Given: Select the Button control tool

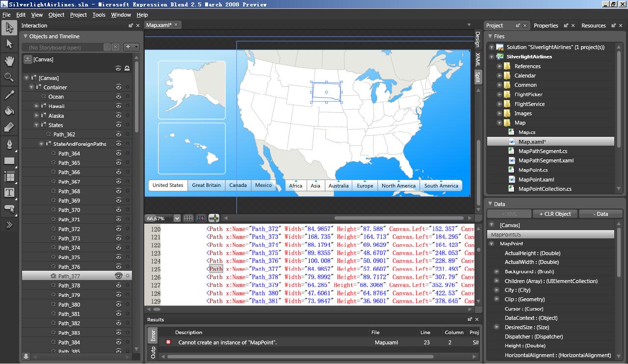Looking at the screenshot, I should (x=9, y=209).
